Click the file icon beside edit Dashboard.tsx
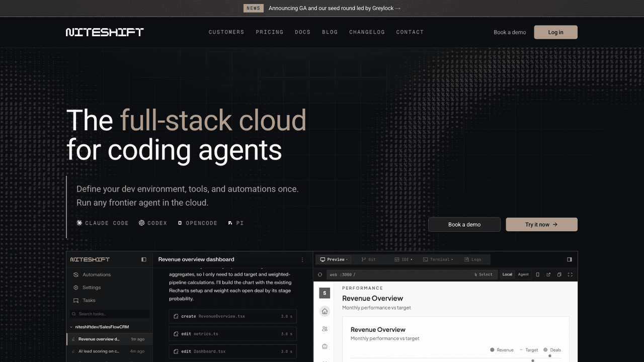The image size is (644, 362). pyautogui.click(x=176, y=351)
